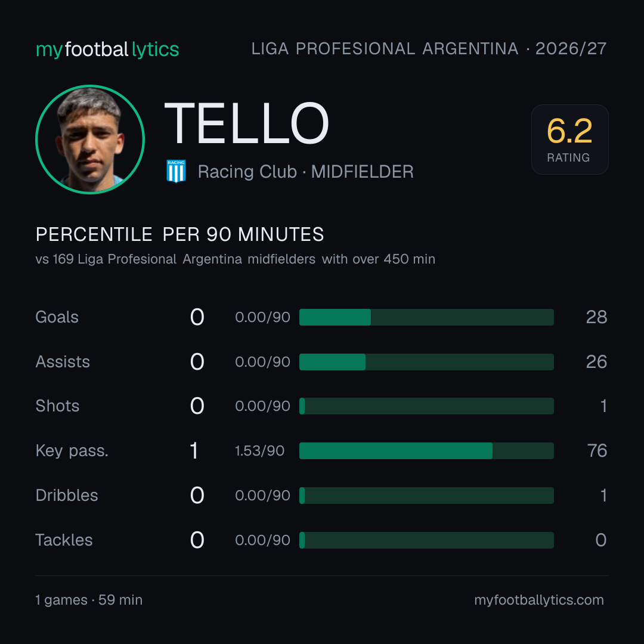
Task: Open the myfootballytics.com link
Action: (x=539, y=600)
